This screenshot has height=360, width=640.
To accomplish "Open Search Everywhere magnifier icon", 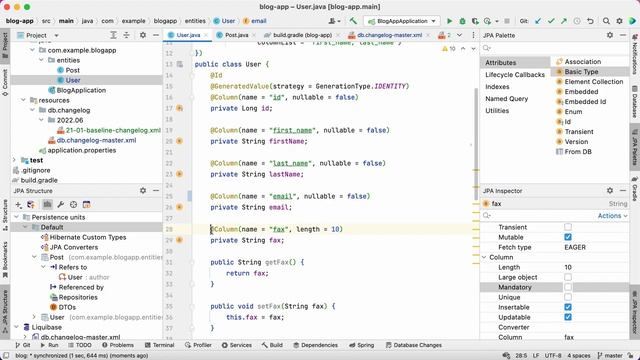I will [606, 21].
